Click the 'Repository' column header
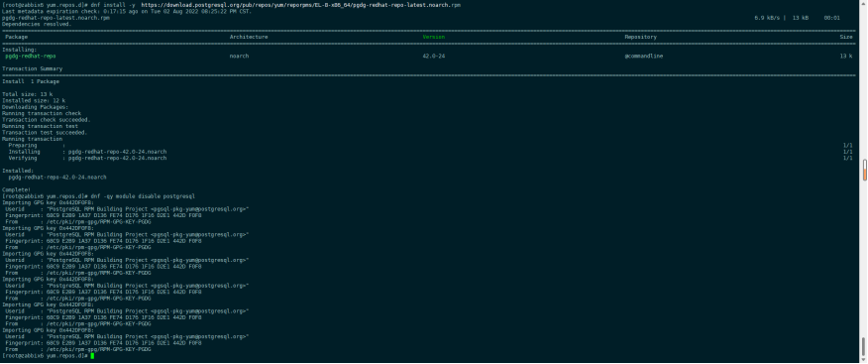Image resolution: width=868 pixels, height=364 pixels. 640,37
